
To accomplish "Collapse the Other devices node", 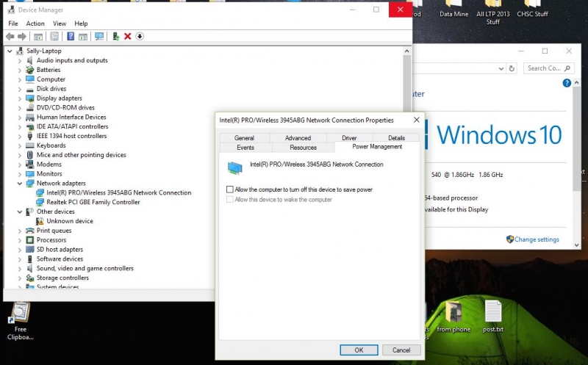I will click(x=20, y=212).
